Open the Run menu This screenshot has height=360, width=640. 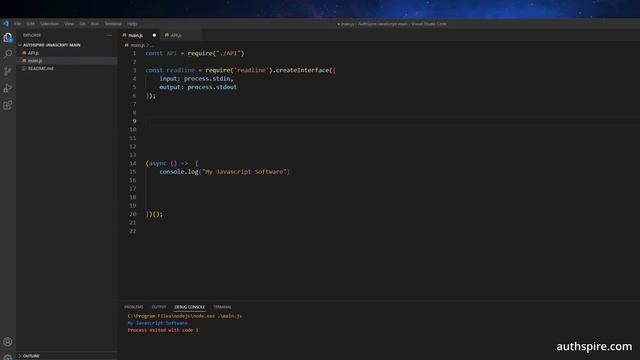coord(95,24)
